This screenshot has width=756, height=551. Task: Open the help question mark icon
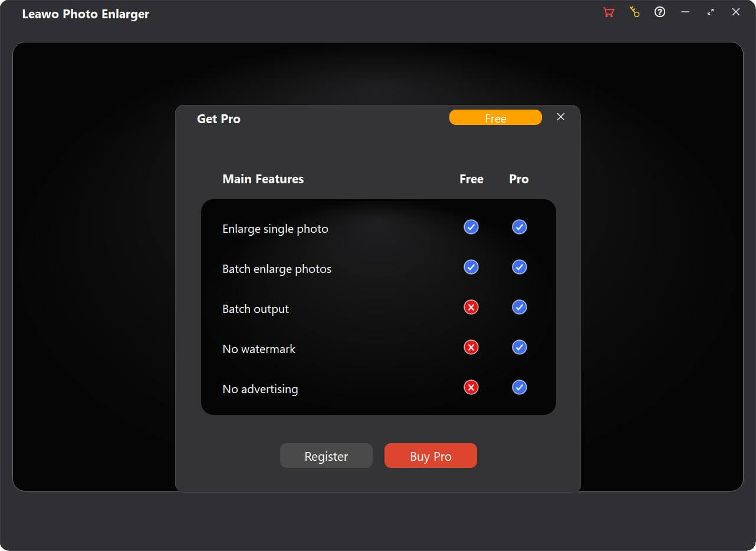click(x=660, y=12)
